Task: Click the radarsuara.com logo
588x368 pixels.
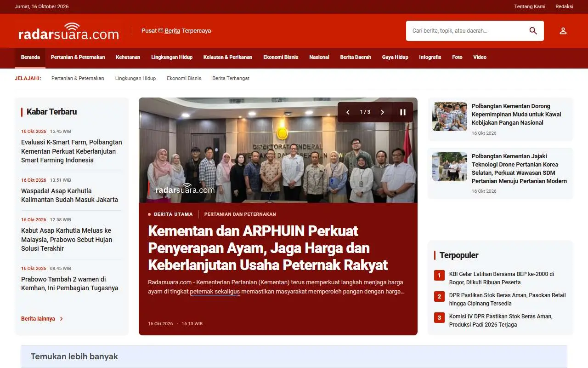Action: [x=68, y=31]
